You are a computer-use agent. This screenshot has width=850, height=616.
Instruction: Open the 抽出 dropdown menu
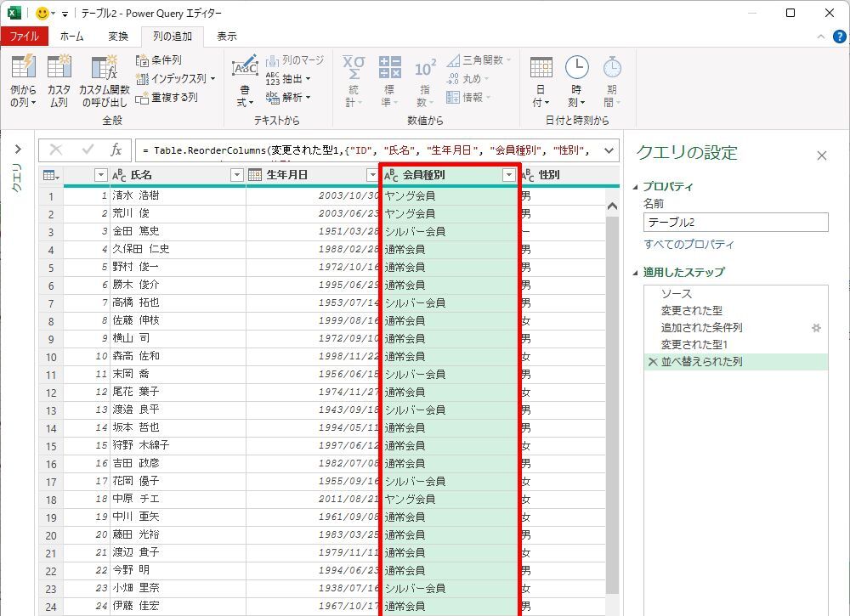pyautogui.click(x=288, y=78)
